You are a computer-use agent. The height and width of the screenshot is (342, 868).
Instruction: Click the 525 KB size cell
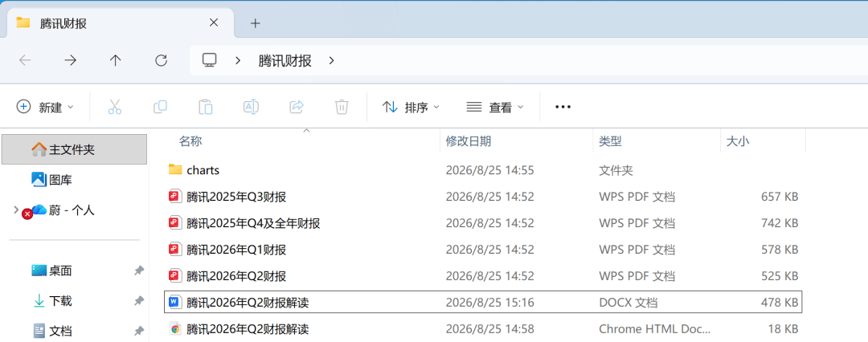pos(780,275)
